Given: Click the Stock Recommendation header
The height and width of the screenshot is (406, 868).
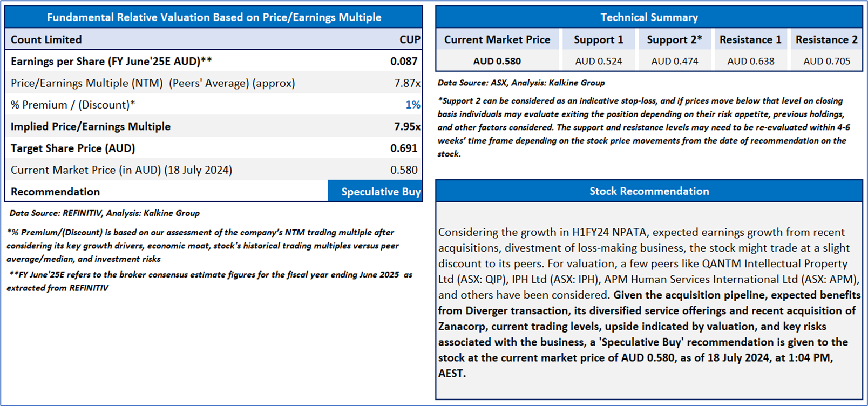Looking at the screenshot, I should point(649,191).
